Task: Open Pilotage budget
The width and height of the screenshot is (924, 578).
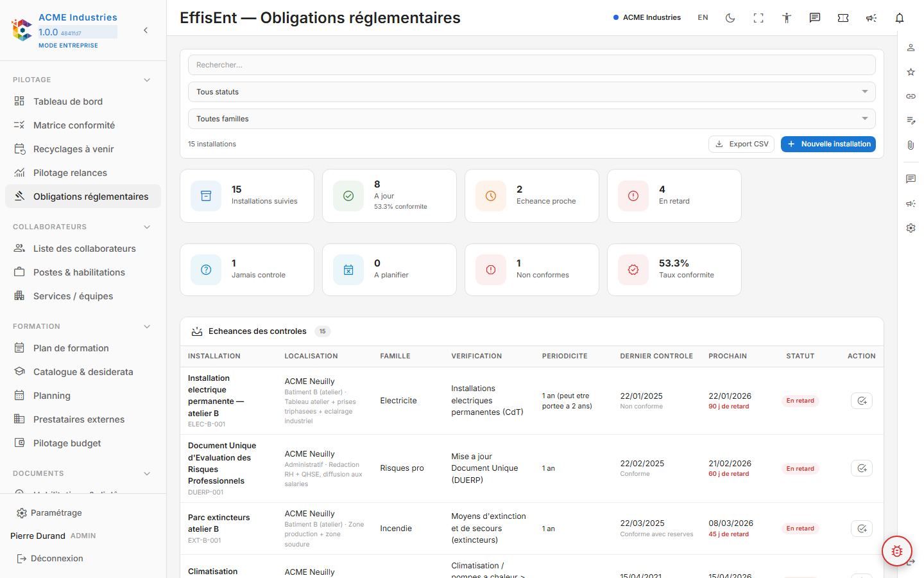Action: [83, 443]
